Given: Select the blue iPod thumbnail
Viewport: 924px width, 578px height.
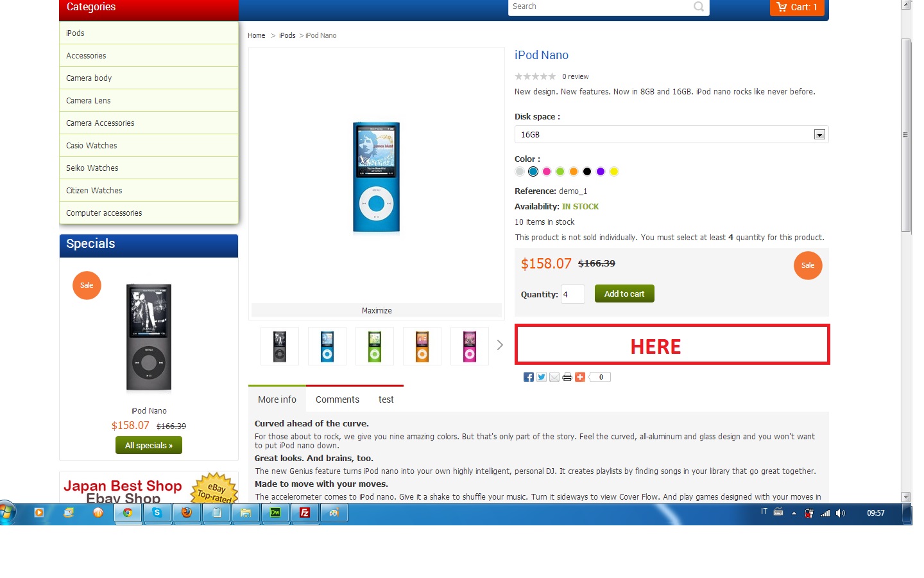Looking at the screenshot, I should point(327,346).
